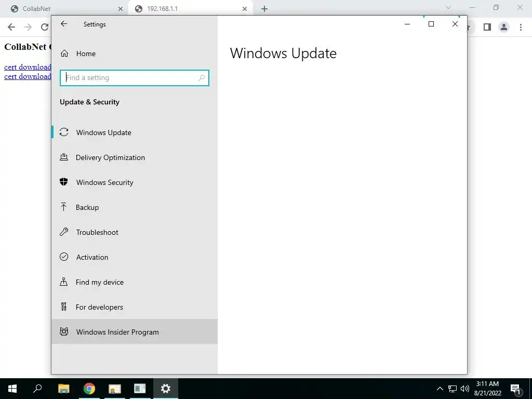532x399 pixels.
Task: Maximize the Settings window
Action: tap(431, 24)
